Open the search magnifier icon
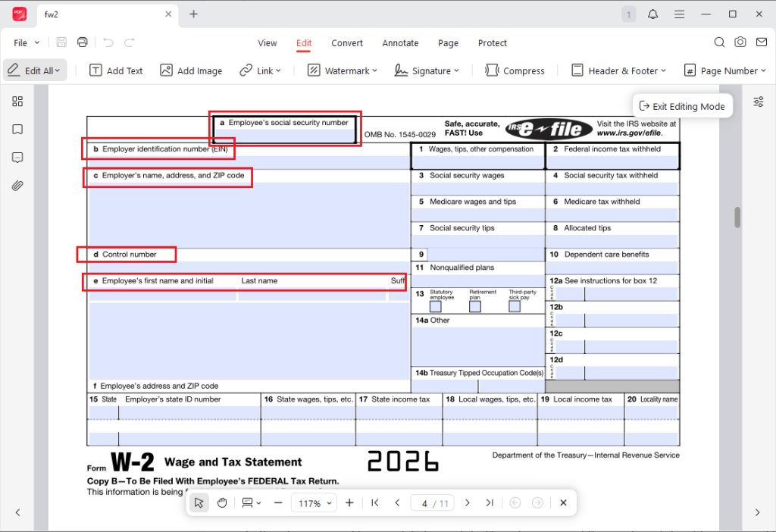 tap(719, 42)
